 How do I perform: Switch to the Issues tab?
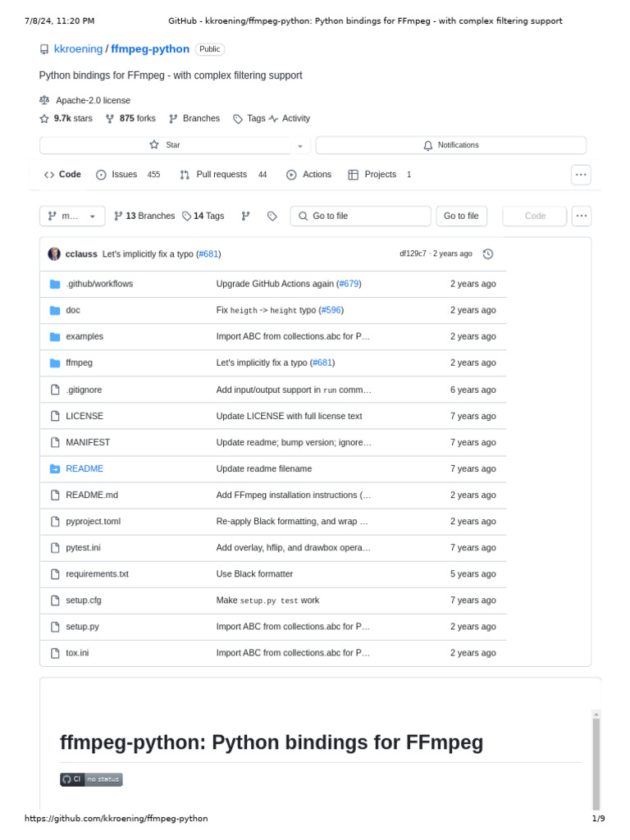pos(128,175)
